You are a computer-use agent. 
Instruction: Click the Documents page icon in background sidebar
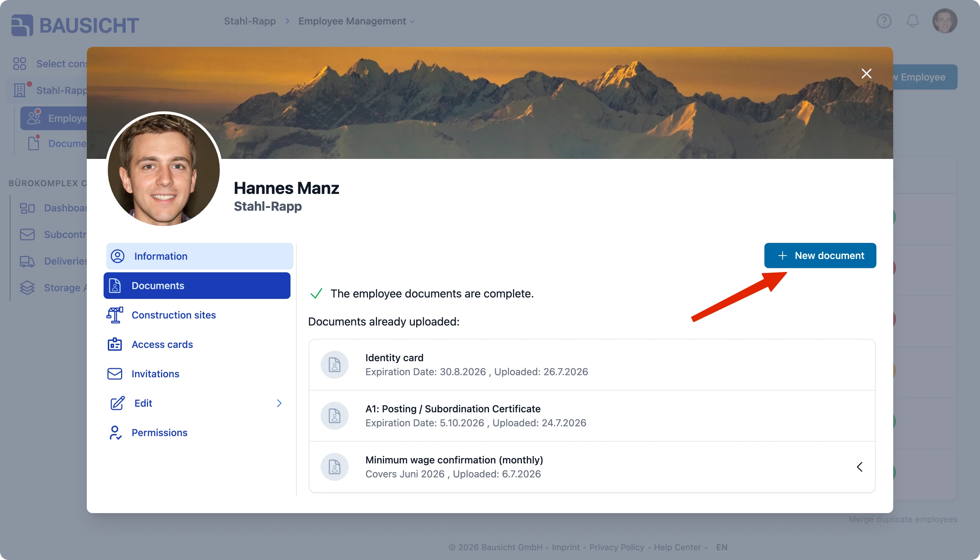point(34,143)
